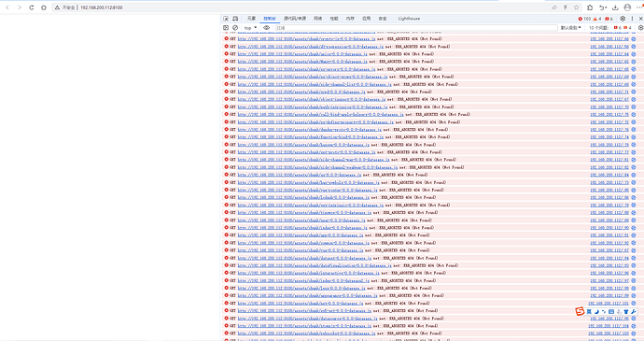Click the not-secure warning icon in address bar
644x341 pixels.
[57, 7]
